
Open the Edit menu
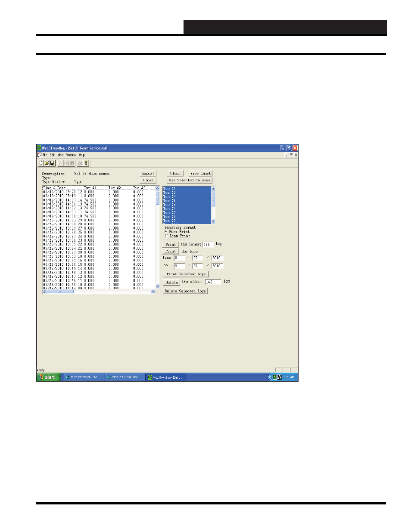pos(52,155)
